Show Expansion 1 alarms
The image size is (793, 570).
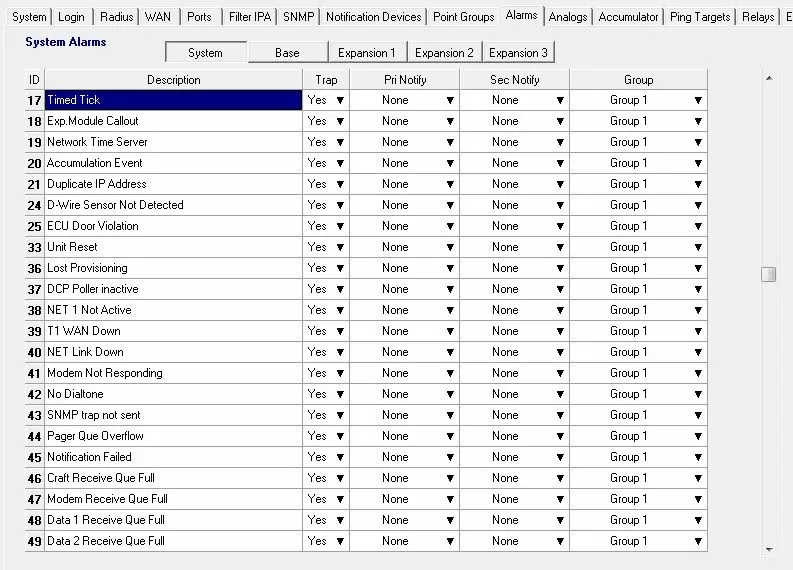click(366, 53)
